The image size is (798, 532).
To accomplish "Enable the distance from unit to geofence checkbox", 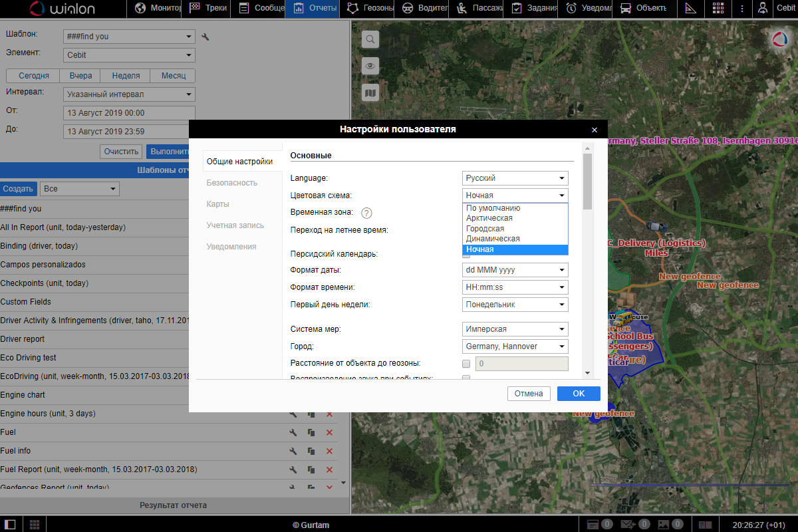I will tap(466, 364).
